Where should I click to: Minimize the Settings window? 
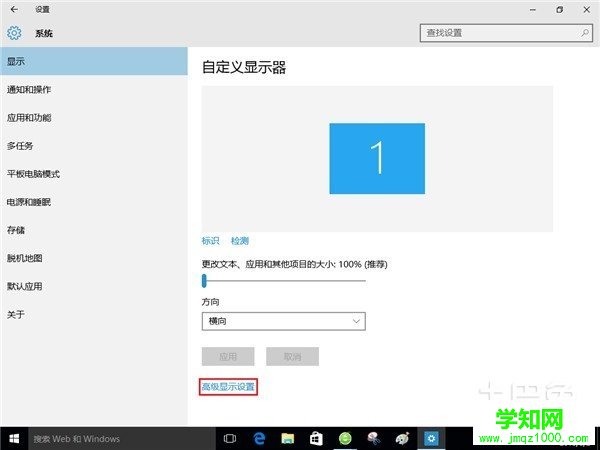click(533, 10)
